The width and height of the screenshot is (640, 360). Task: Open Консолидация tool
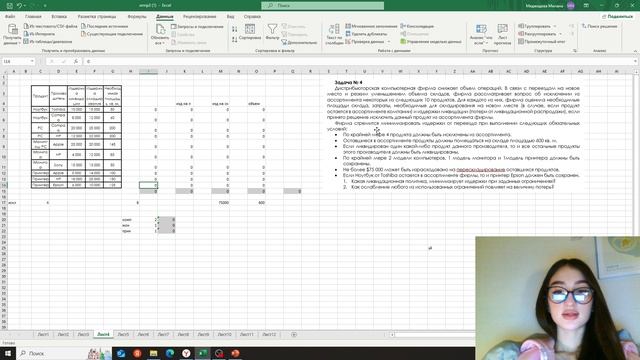click(417, 26)
